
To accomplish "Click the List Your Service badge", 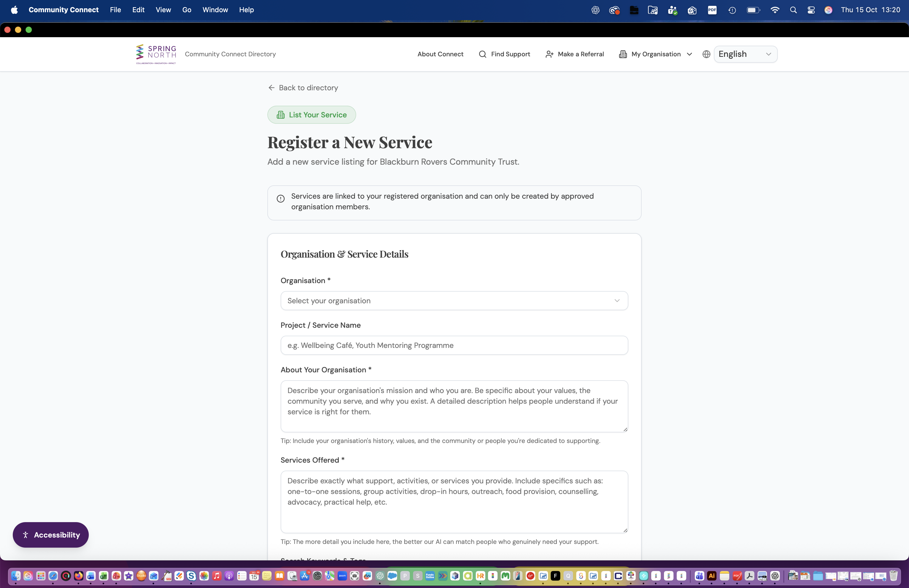I will pos(311,115).
